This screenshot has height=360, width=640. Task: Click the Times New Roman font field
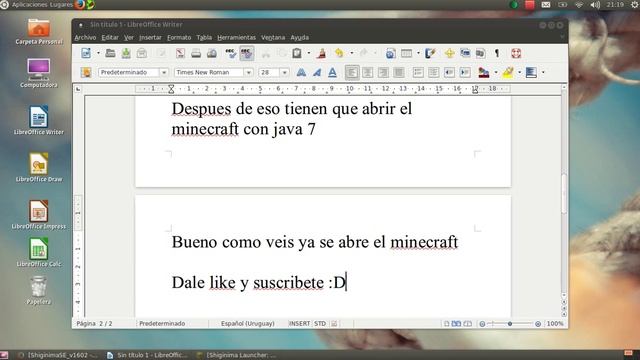coord(209,72)
